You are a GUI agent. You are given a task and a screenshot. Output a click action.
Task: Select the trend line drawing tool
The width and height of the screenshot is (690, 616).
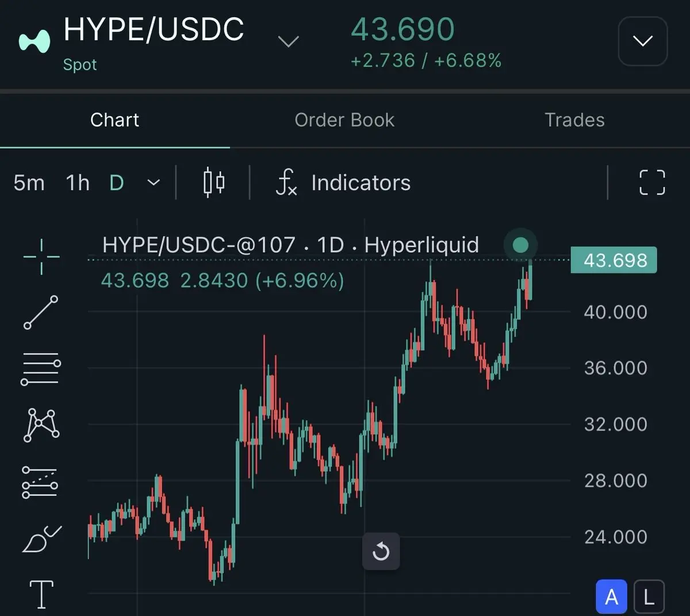41,312
